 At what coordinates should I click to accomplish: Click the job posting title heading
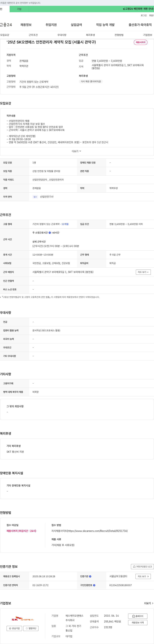point(51,42)
